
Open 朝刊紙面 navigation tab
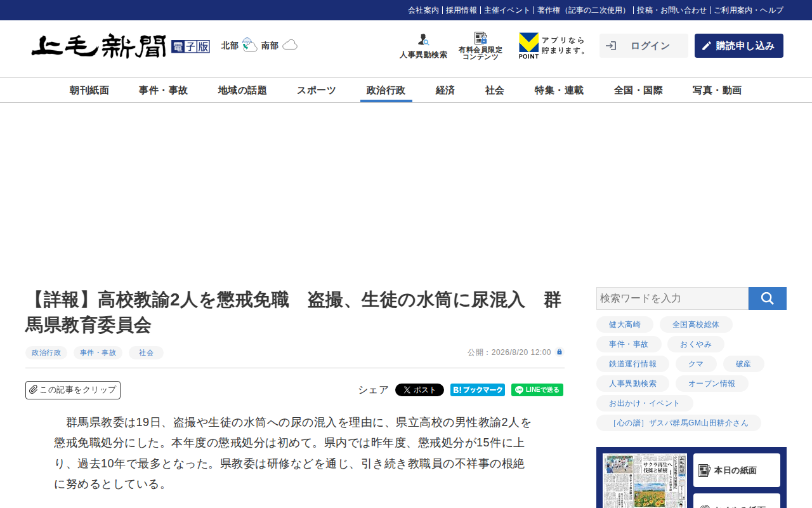point(89,90)
